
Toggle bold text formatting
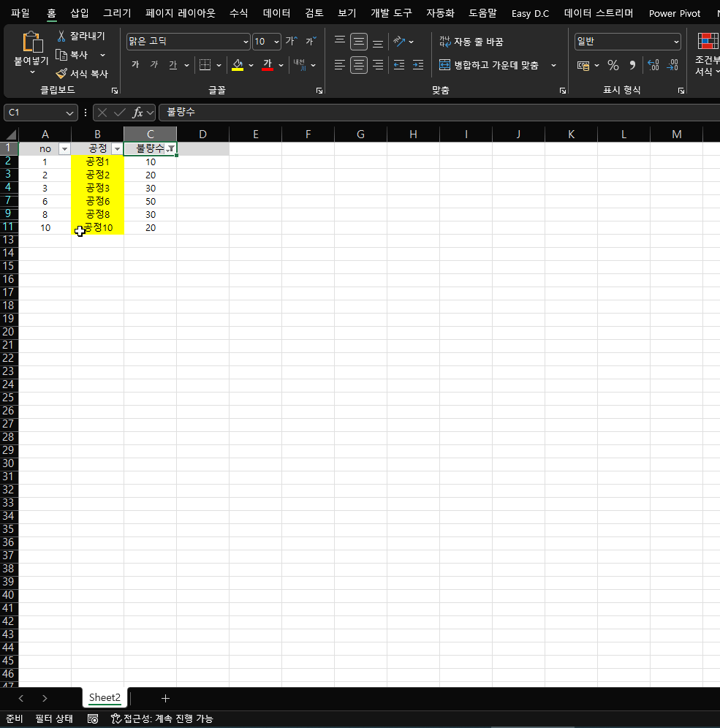click(135, 65)
